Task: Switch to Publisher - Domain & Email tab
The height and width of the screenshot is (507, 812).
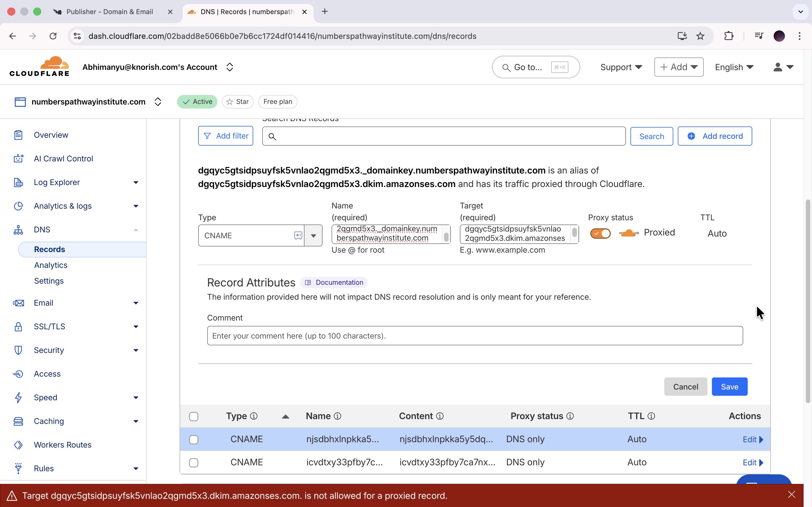Action: tap(110, 12)
